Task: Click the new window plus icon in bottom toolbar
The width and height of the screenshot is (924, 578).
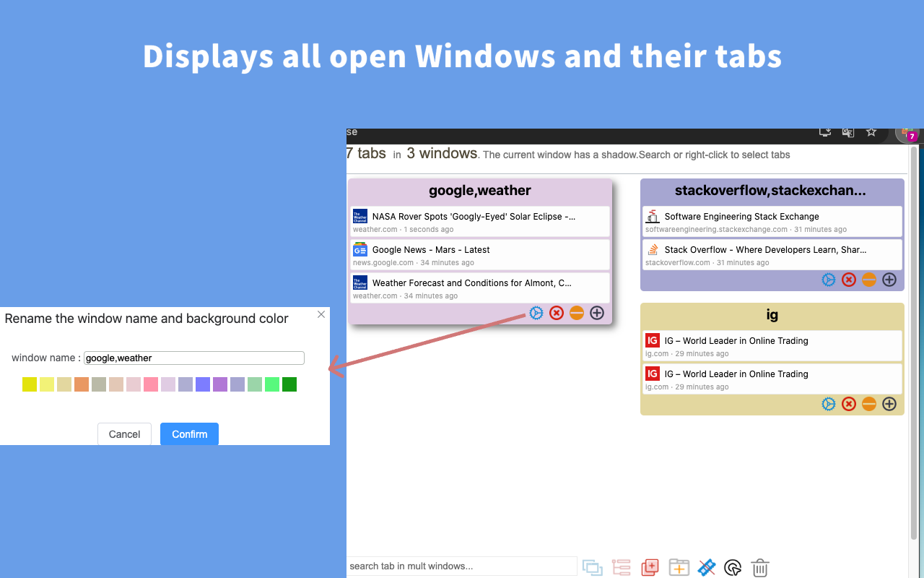Action: 679,567
